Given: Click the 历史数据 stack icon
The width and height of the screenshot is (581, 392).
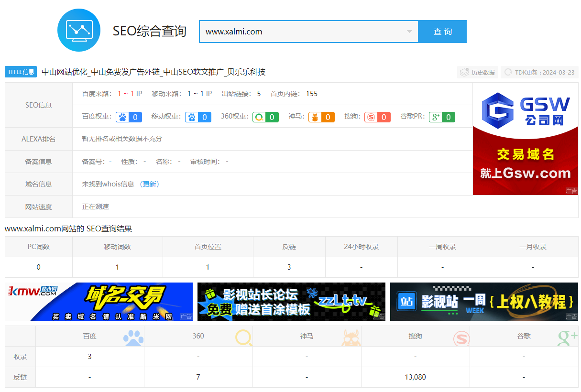Looking at the screenshot, I should pos(464,72).
